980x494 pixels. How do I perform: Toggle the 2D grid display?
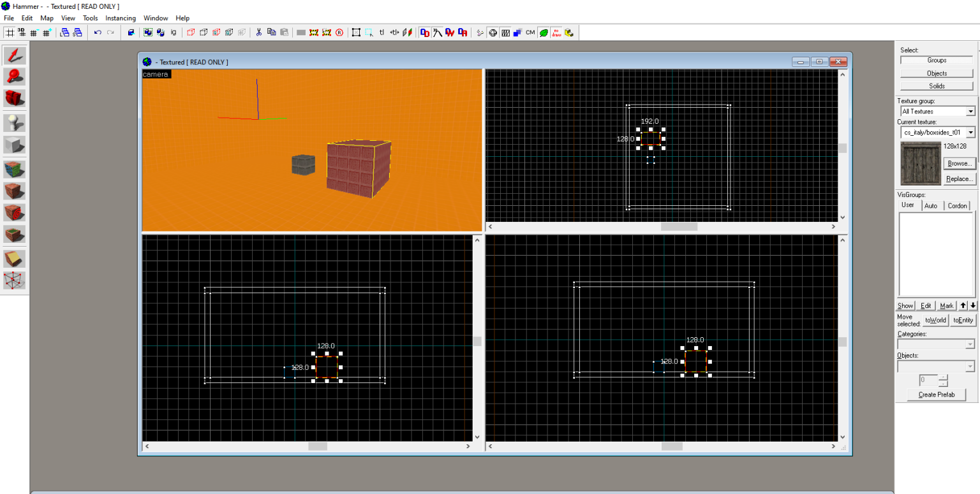click(x=10, y=33)
